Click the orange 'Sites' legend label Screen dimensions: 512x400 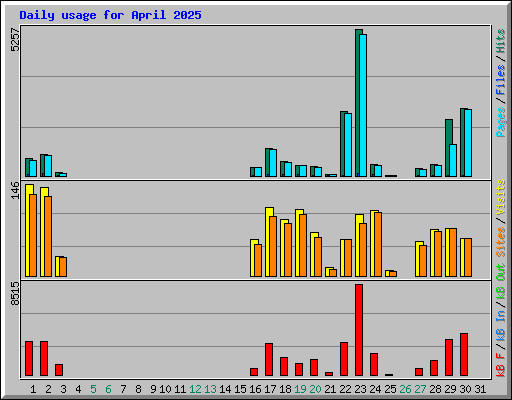pyautogui.click(x=500, y=241)
